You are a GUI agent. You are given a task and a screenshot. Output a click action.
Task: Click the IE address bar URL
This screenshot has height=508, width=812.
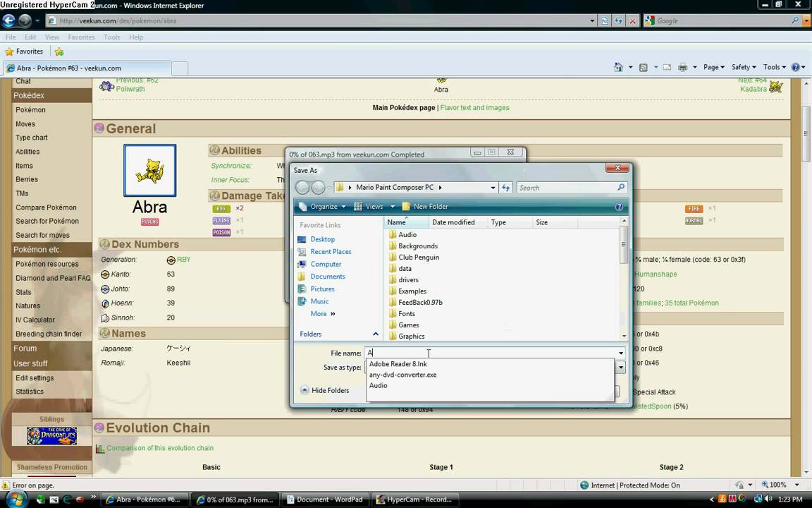click(118, 20)
